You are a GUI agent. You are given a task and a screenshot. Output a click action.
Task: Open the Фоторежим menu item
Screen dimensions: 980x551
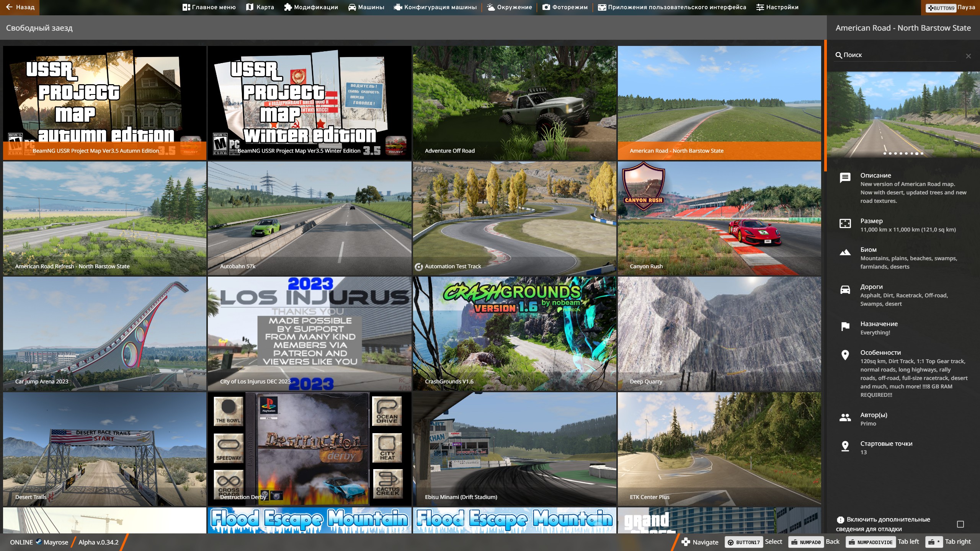[x=565, y=7]
